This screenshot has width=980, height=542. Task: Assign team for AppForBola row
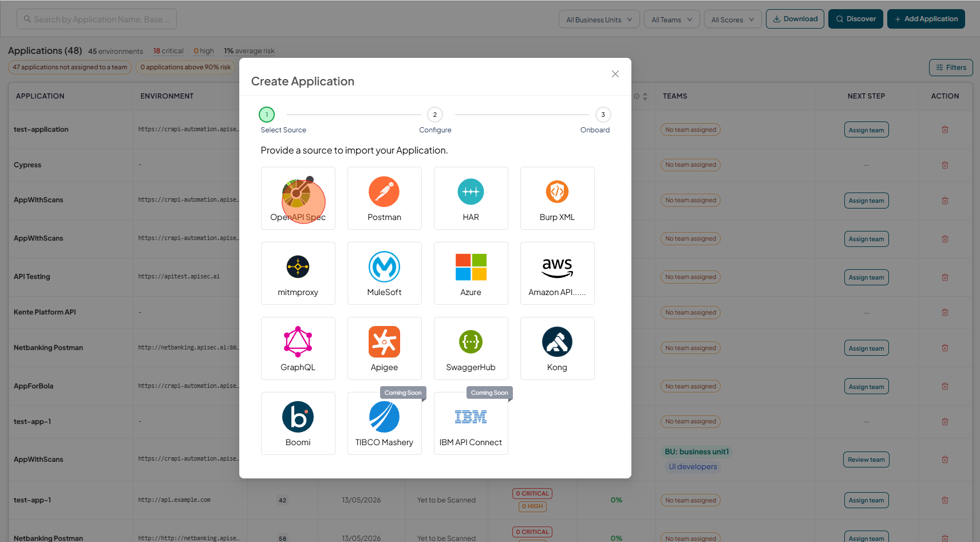coord(866,387)
